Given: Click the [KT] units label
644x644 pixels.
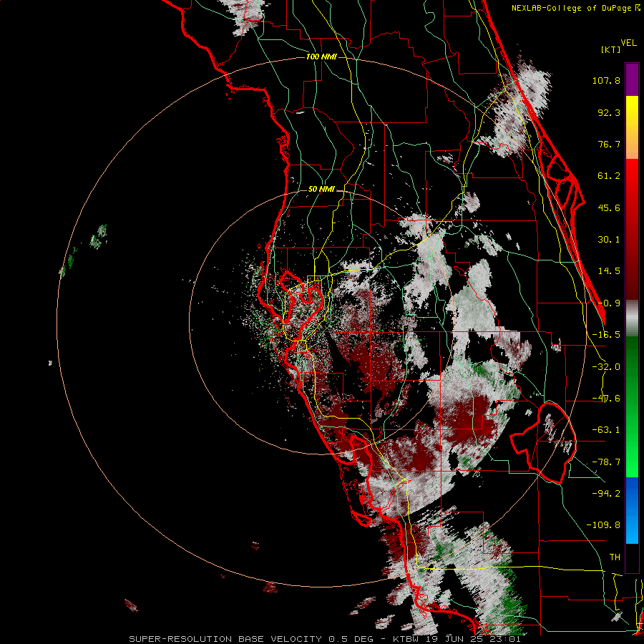Looking at the screenshot, I should tap(611, 49).
